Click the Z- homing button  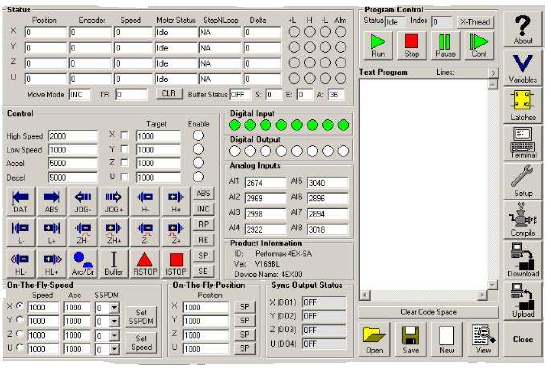pos(145,232)
